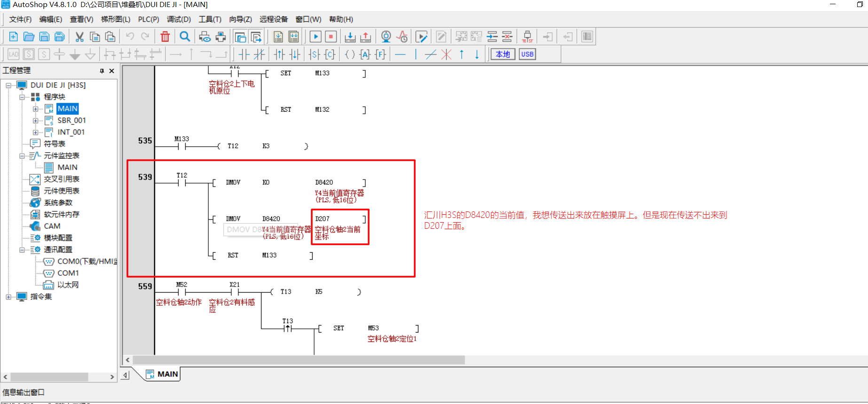The height and width of the screenshot is (404, 868).
Task: Click the Stop PLC button in toolbar
Action: click(x=331, y=37)
